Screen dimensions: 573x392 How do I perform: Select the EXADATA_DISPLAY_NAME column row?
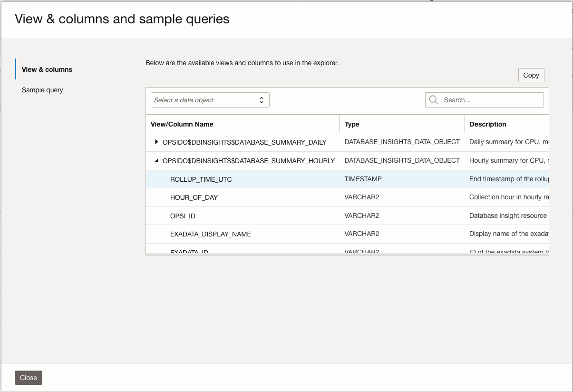210,234
